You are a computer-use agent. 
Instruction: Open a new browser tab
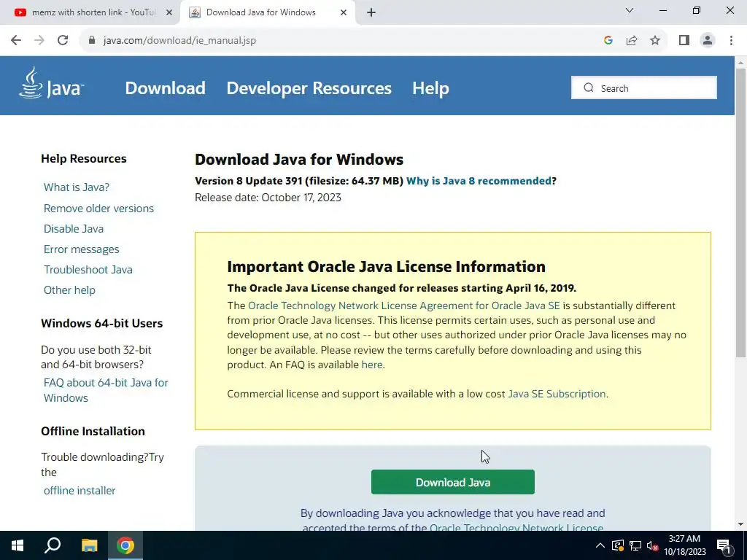[x=371, y=12]
